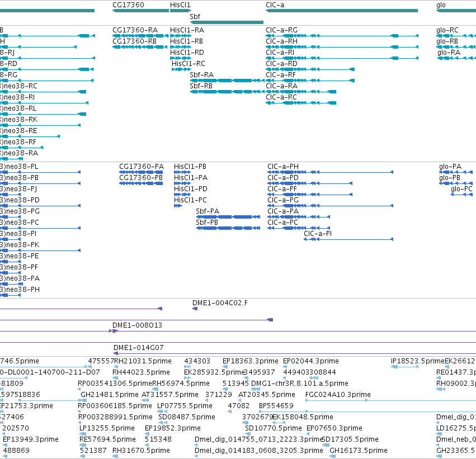Select EST IP18523.5prime
476x459 pixels.
tap(418, 361)
